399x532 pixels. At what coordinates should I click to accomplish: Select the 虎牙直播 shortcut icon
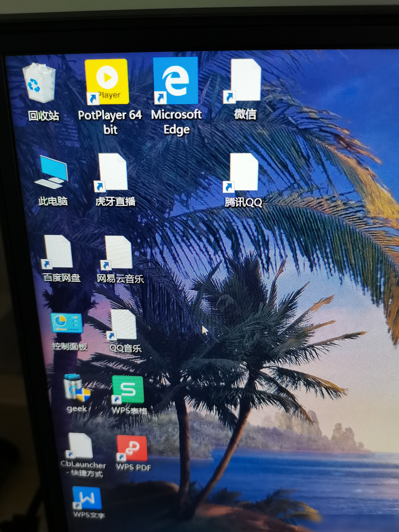coord(111,172)
